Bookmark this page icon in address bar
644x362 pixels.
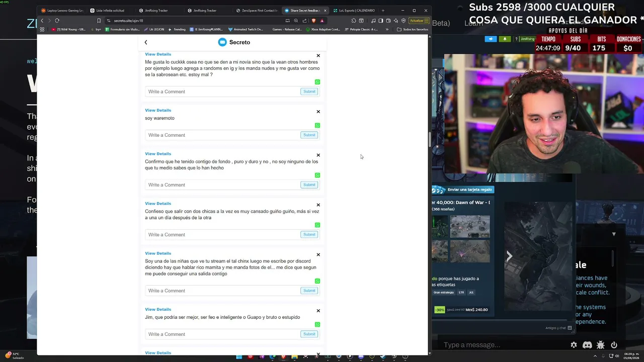coord(99,21)
